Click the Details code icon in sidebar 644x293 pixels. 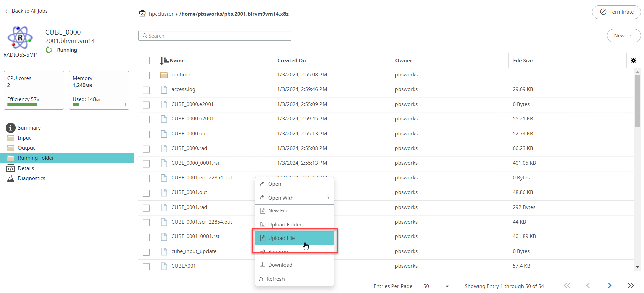pos(11,168)
